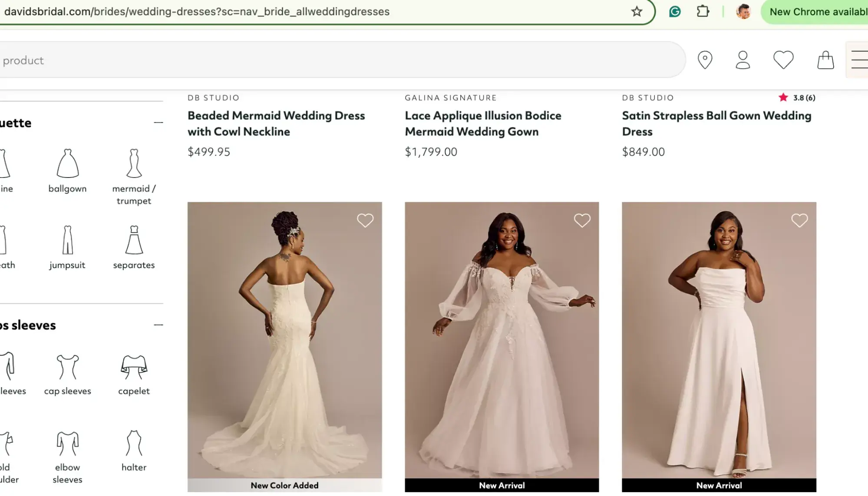Filter by mermaid / trumpet silhouette
The image size is (868, 496).
coord(134,176)
